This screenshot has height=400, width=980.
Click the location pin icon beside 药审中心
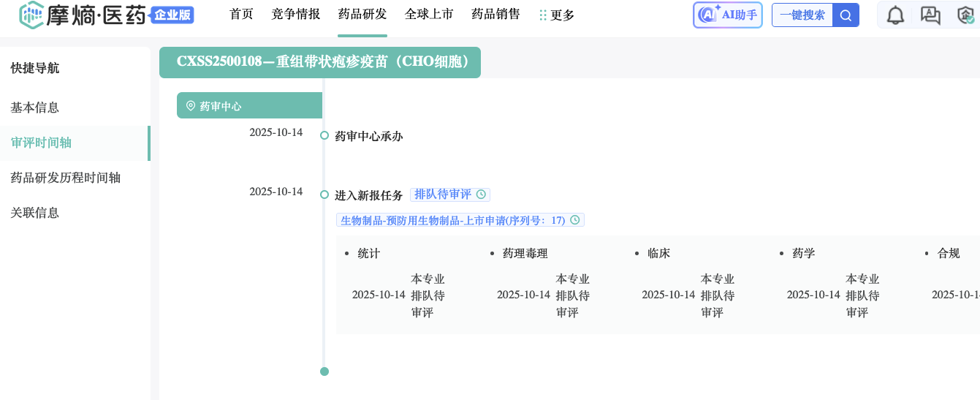[x=191, y=106]
